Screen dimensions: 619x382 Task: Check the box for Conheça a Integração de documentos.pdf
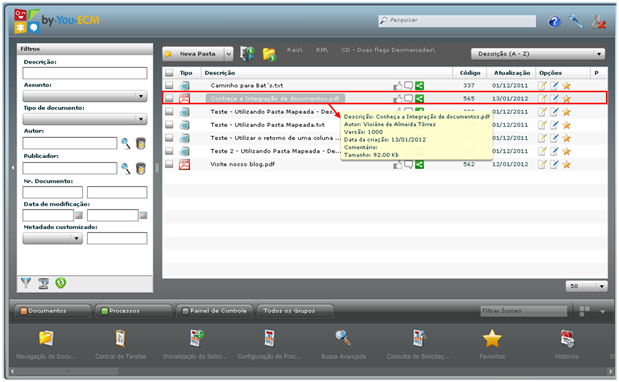pyautogui.click(x=169, y=99)
